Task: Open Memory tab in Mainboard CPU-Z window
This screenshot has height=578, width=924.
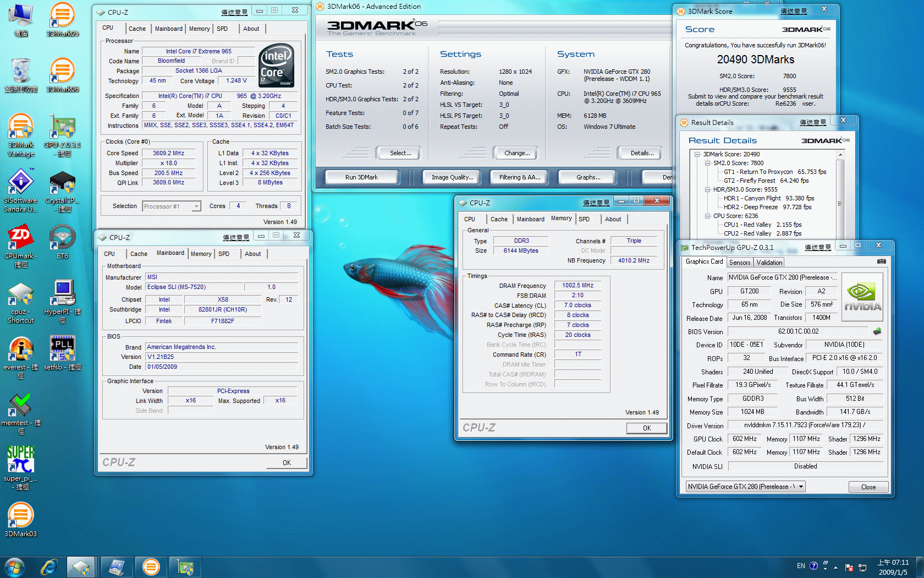Action: click(x=201, y=254)
